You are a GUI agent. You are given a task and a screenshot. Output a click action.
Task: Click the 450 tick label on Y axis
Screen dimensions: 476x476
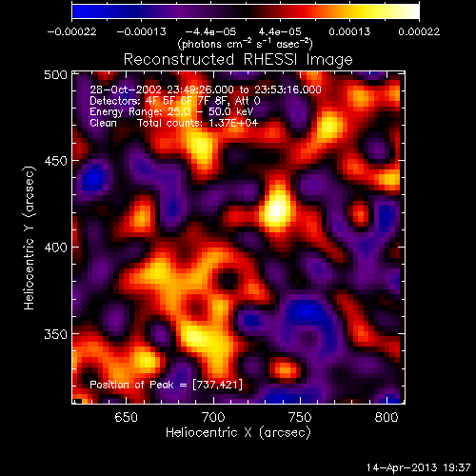55,161
